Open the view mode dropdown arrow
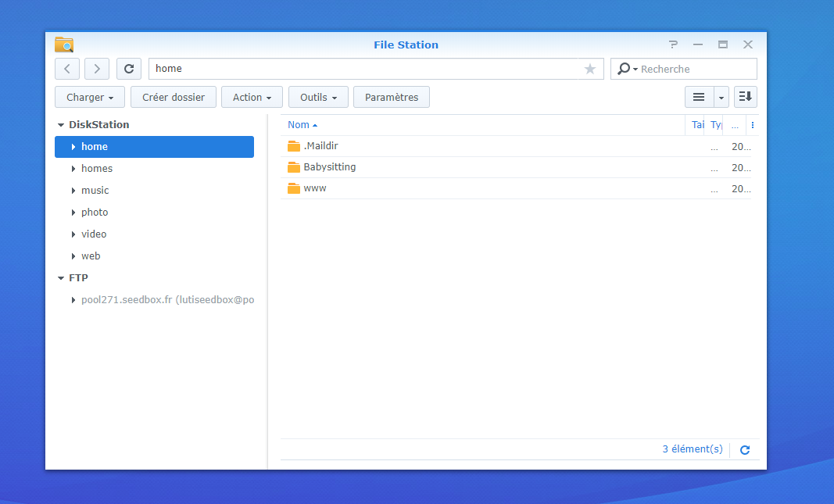The image size is (834, 504). click(x=721, y=98)
